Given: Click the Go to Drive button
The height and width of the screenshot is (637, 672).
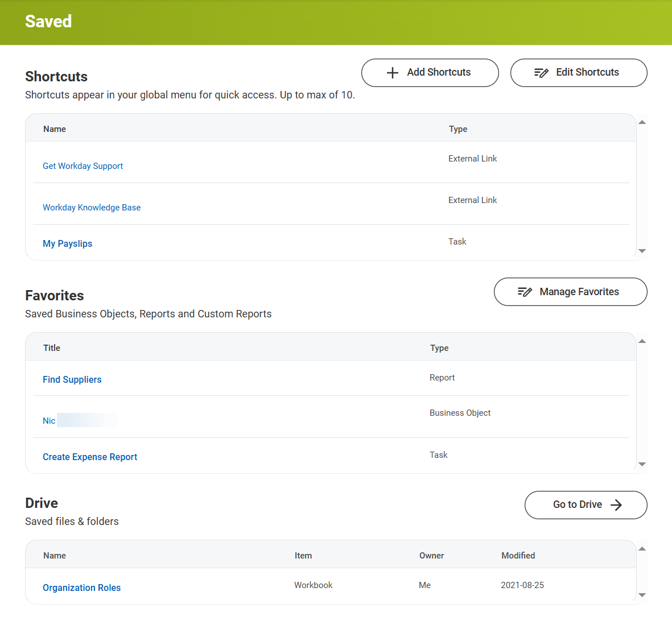Looking at the screenshot, I should coord(586,504).
